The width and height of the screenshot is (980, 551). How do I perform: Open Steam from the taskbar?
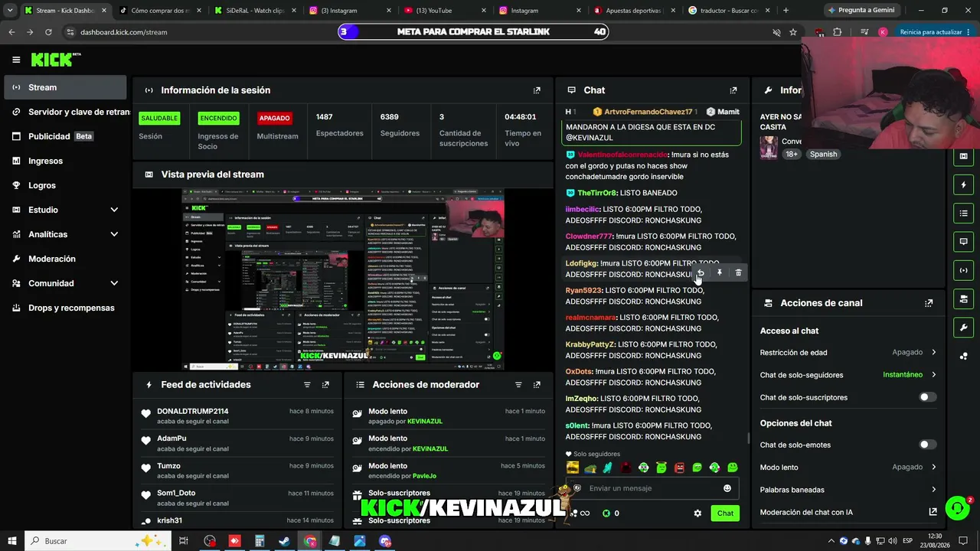[x=284, y=541]
